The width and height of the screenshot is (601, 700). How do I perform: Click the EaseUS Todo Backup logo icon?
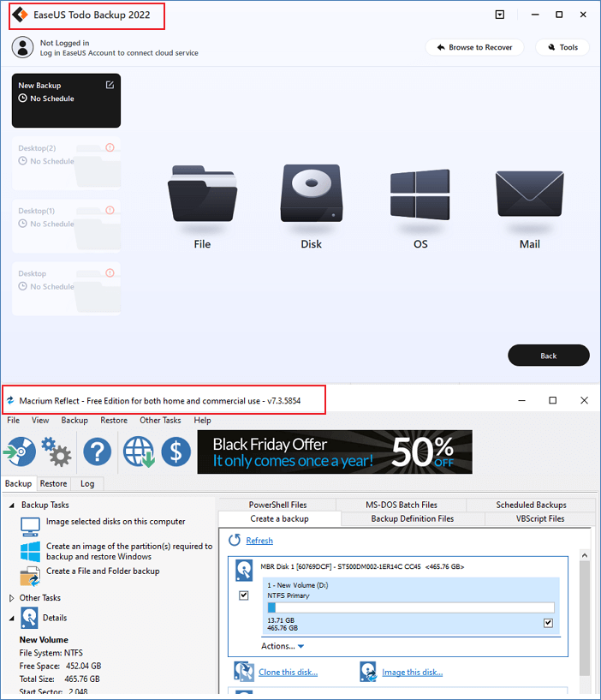[20, 15]
